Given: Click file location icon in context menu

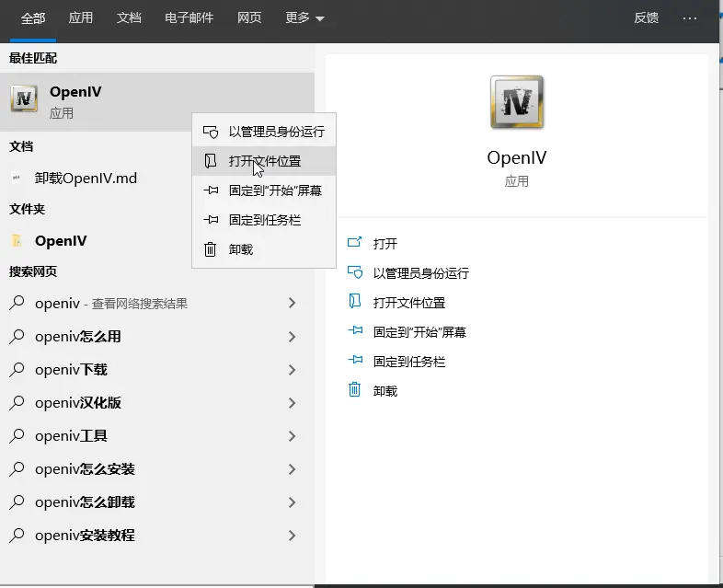Looking at the screenshot, I should (211, 161).
